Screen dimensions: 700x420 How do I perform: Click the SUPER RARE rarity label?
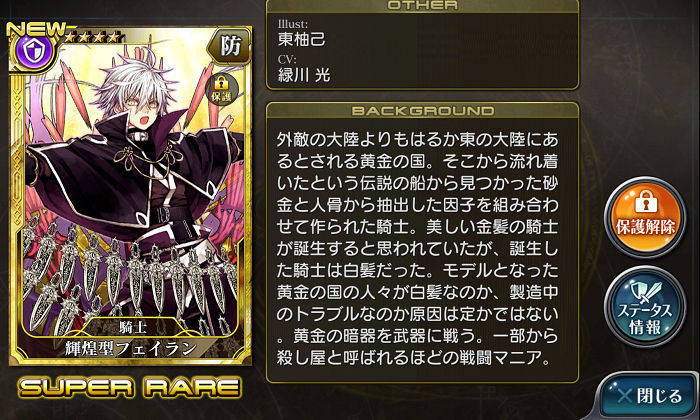130,387
